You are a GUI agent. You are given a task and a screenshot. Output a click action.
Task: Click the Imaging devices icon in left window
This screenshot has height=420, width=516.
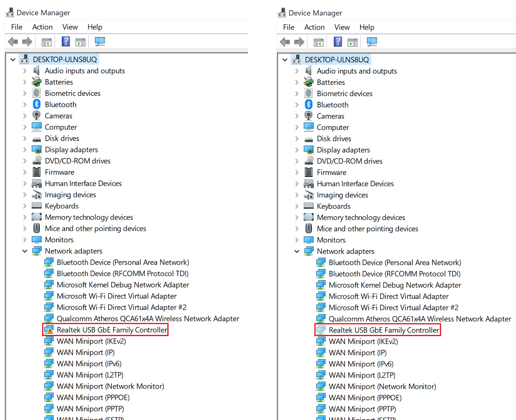click(x=37, y=195)
